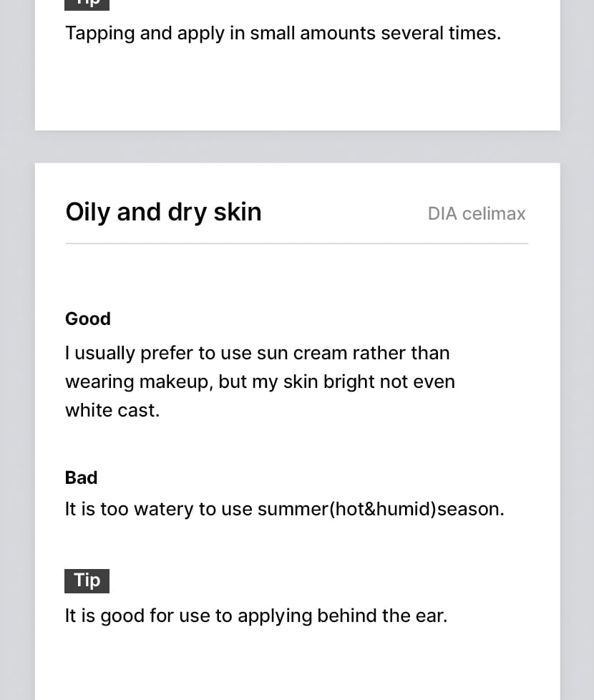Click the words "white cast."
The width and height of the screenshot is (594, 700).
(x=112, y=410)
